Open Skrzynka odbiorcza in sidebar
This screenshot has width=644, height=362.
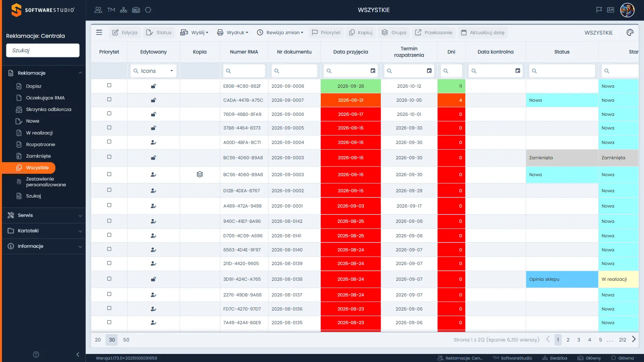[48, 109]
